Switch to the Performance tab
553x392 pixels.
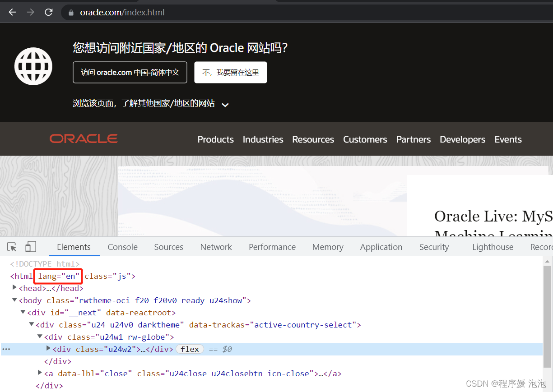(272, 247)
